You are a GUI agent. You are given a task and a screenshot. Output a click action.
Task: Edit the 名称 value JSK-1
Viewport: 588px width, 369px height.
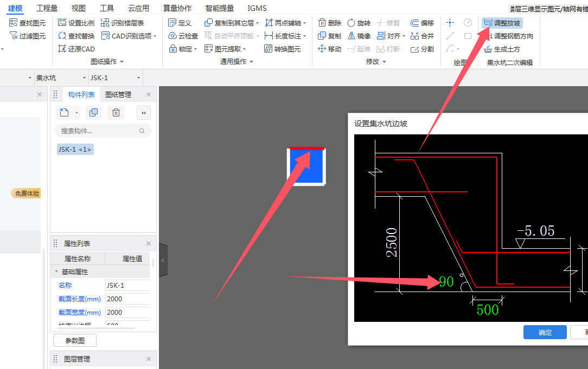pos(127,286)
